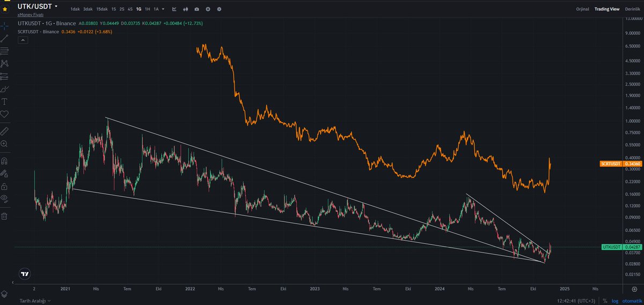644x305 pixels.
Task: Click the 2025 label on time axis
Action: (x=564, y=288)
